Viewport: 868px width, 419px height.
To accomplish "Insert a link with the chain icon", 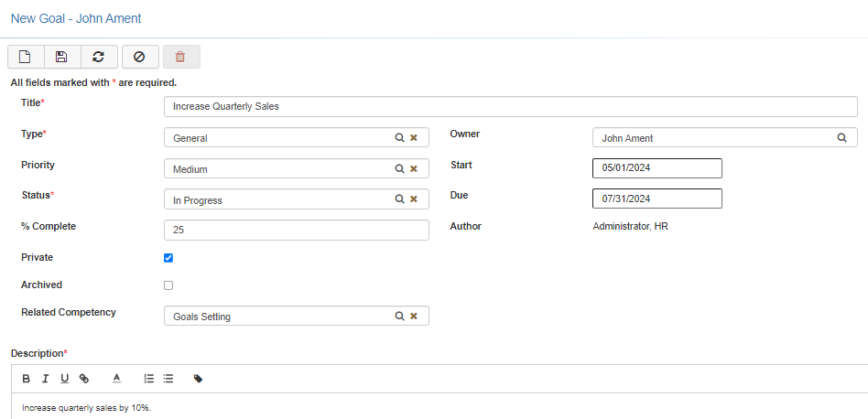I will (84, 378).
